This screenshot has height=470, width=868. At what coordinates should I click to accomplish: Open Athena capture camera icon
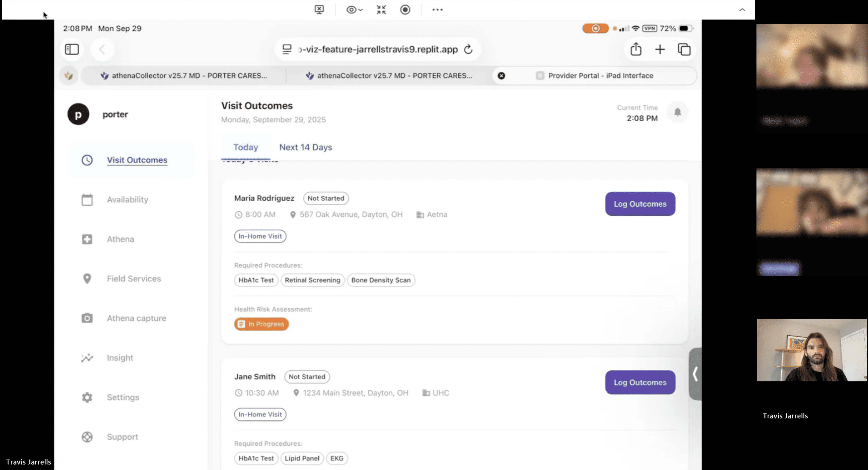[87, 318]
